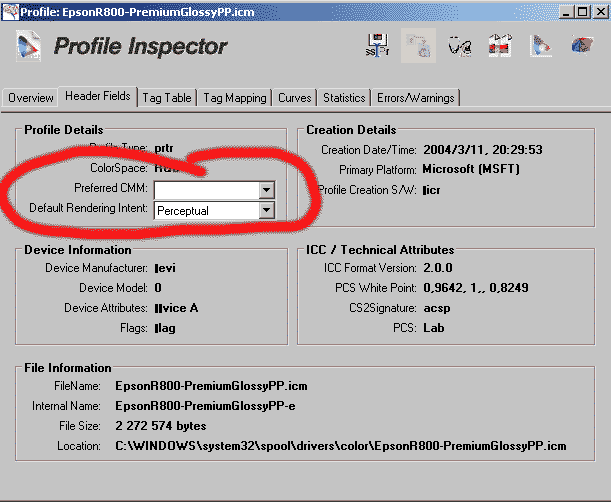Expand the Default Rendering Intent dropdown arrow

[x=267, y=210]
